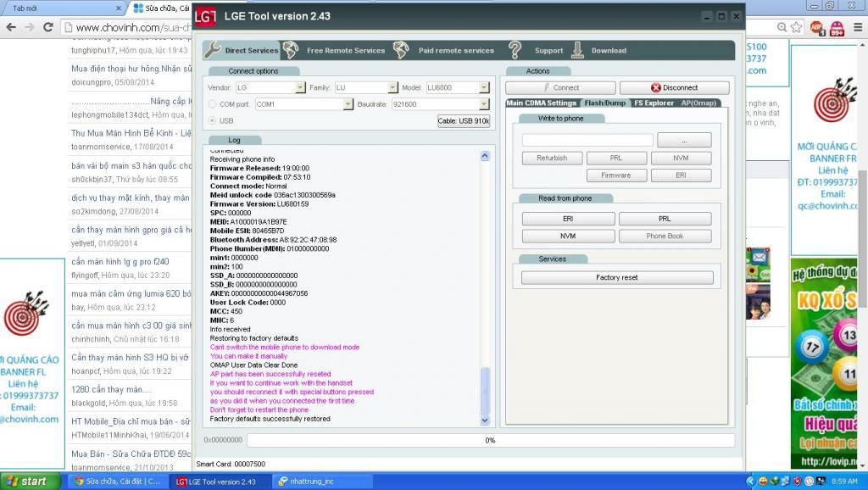868x490 pixels.
Task: Open Chrome hamburger menu
Action: pos(858,27)
